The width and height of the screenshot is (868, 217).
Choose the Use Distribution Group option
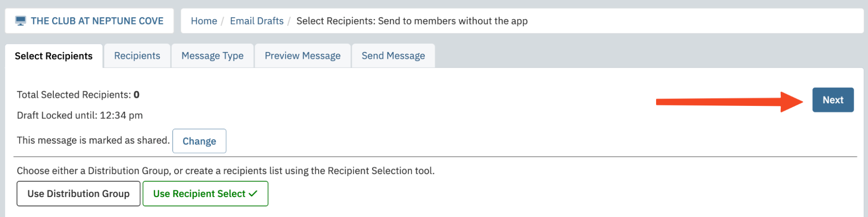(79, 194)
